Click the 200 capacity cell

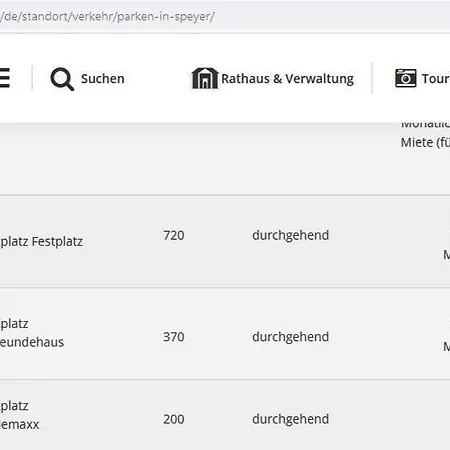click(174, 419)
